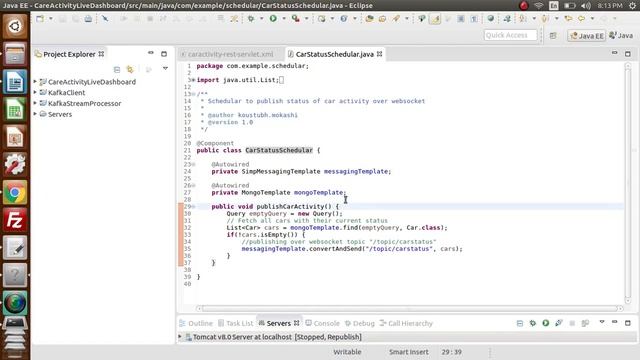Open the Call Hierarchy view tab
Image resolution: width=640 pixels, height=360 pixels.
coord(406,323)
